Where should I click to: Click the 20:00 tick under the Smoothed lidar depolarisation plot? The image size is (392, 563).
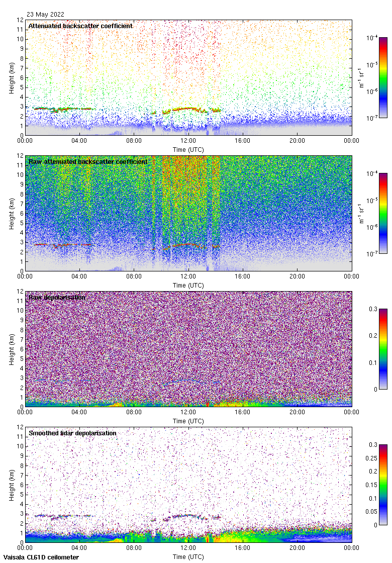pyautogui.click(x=297, y=548)
